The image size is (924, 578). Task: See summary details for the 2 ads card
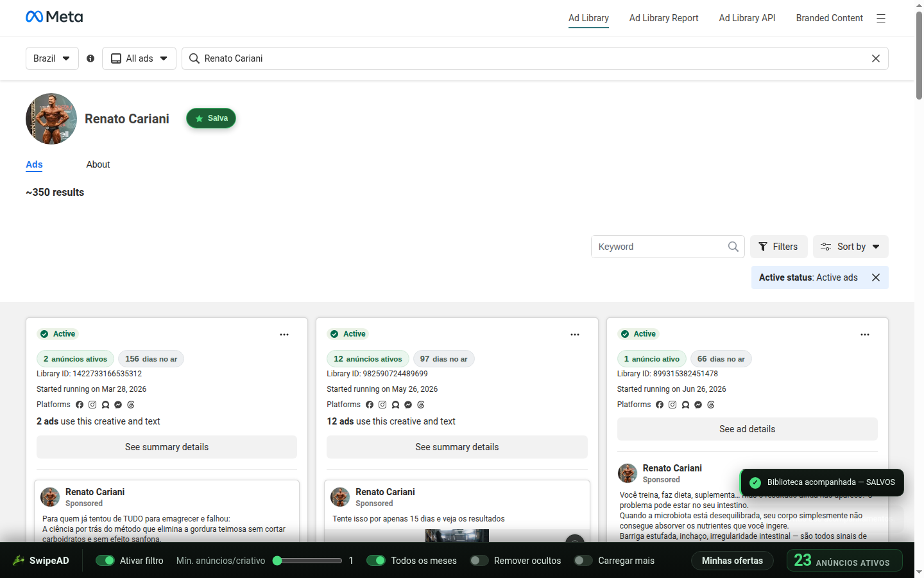click(167, 447)
